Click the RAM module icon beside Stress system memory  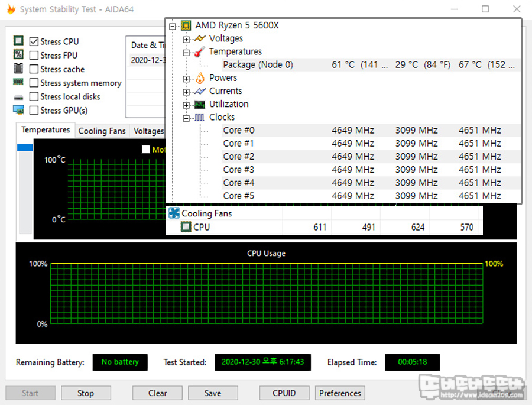click(18, 82)
